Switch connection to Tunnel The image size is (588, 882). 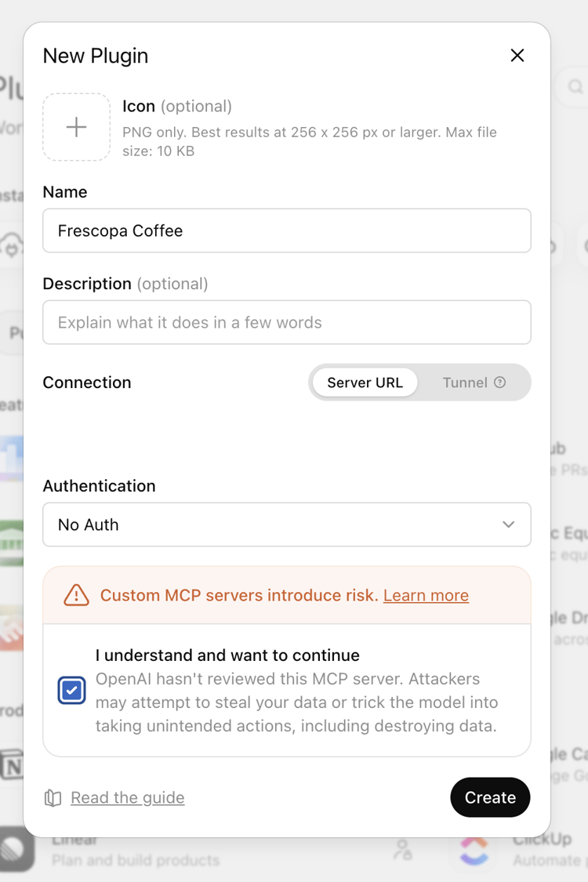[465, 383]
